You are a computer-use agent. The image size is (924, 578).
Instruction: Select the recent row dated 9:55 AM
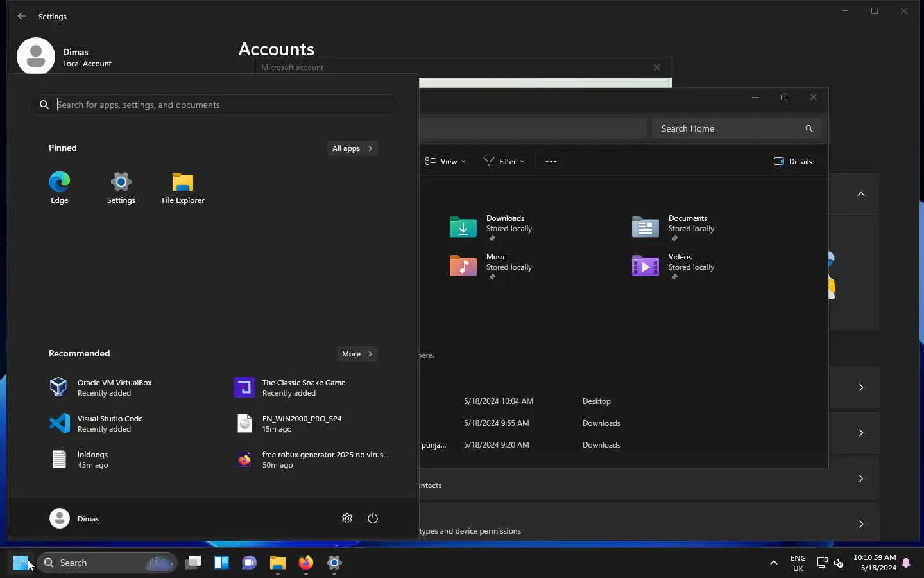coord(624,423)
